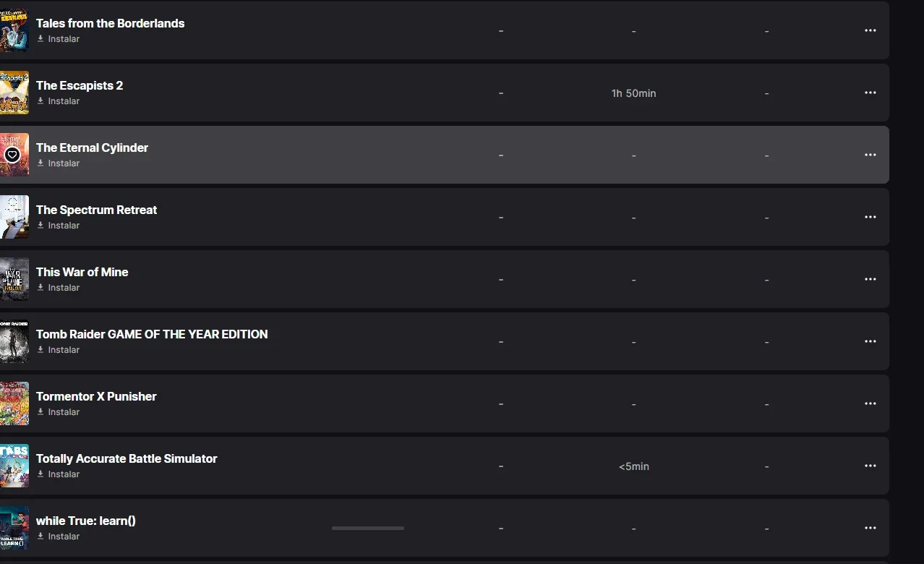Open three-dot menu for Tales from the Borderlands
The width and height of the screenshot is (924, 564).
coord(870,30)
